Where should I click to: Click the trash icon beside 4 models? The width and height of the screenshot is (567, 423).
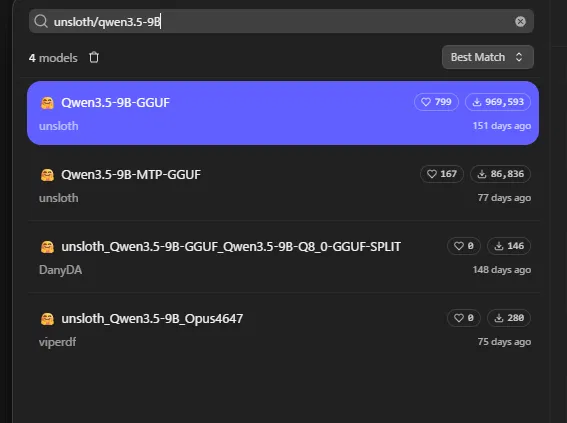pos(94,57)
